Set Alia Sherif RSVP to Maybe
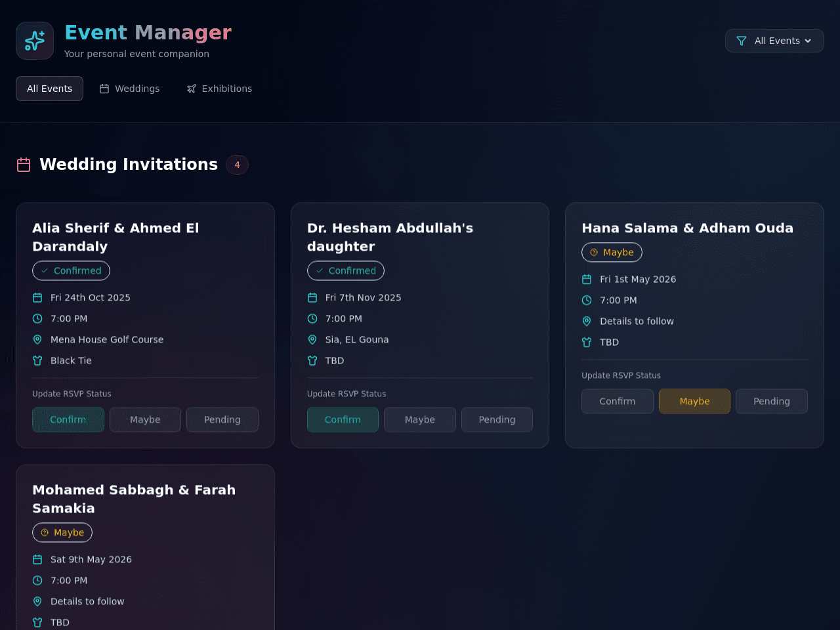 point(145,419)
